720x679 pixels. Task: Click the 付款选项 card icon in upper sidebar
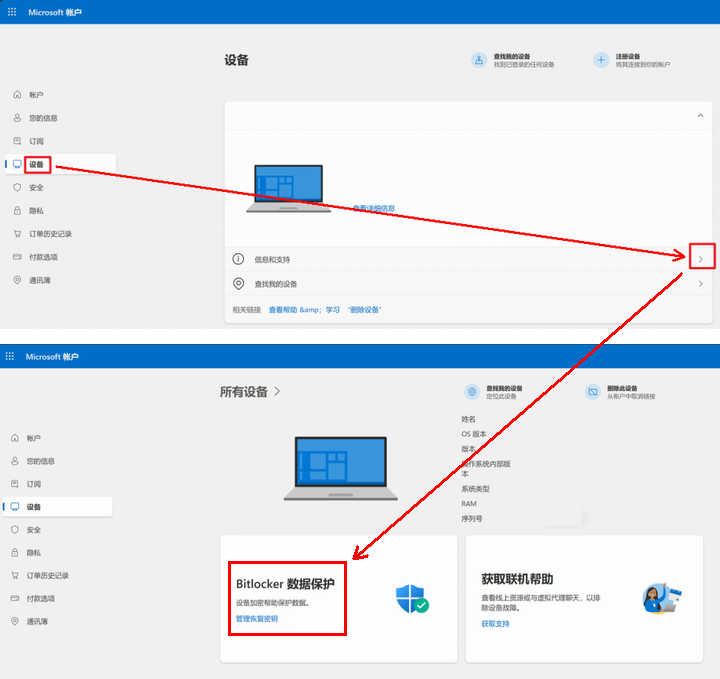click(x=17, y=257)
